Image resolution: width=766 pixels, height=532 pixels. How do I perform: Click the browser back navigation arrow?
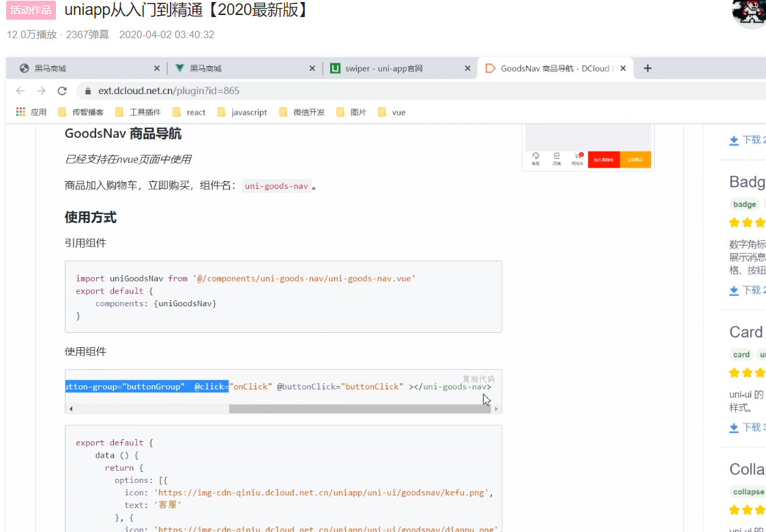[x=20, y=90]
